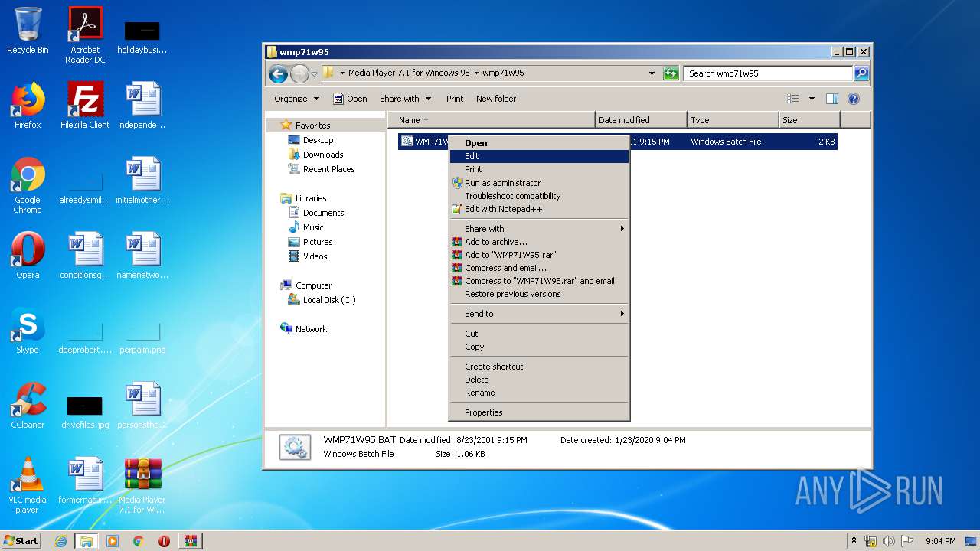
Task: Click Chrome icon in the taskbar
Action: click(x=138, y=541)
